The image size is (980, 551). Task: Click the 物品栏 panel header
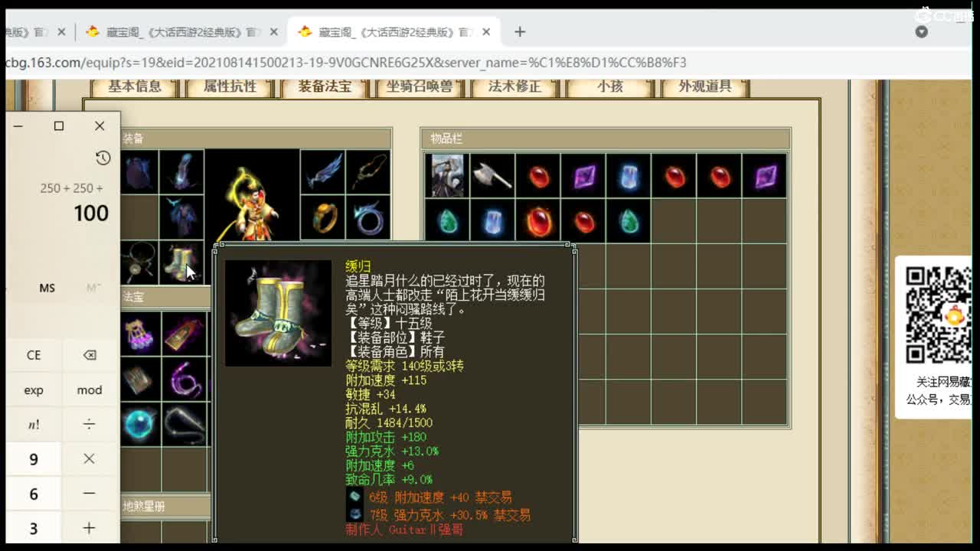pyautogui.click(x=606, y=139)
